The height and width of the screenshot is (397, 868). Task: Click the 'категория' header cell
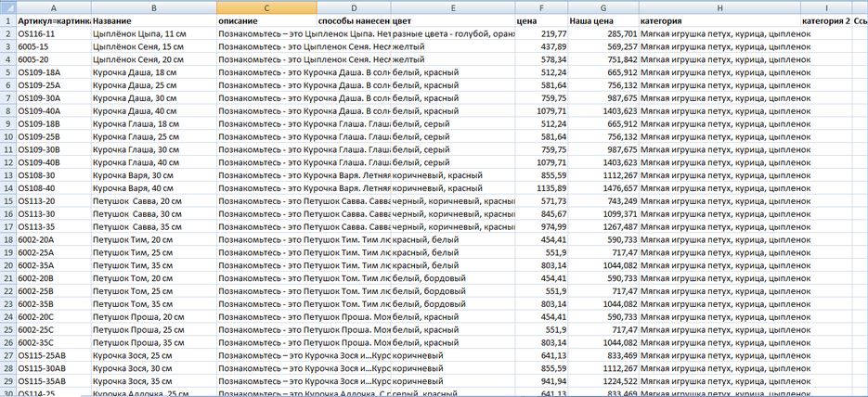tap(719, 21)
